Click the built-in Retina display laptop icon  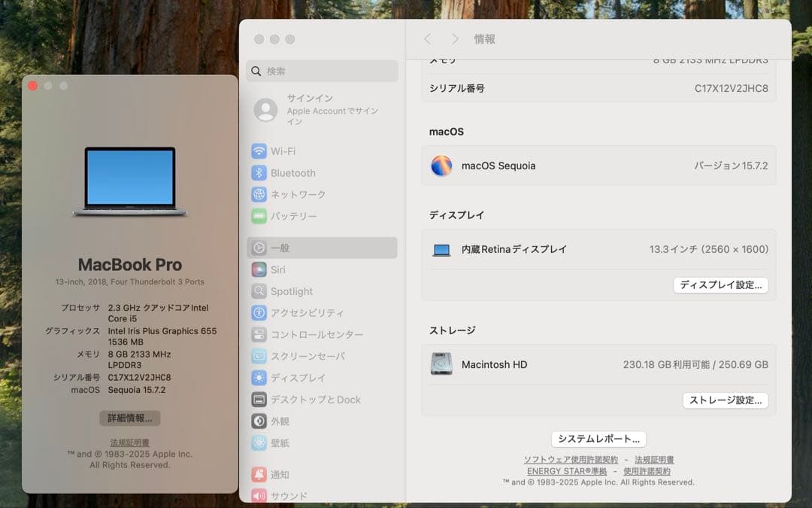coord(441,250)
